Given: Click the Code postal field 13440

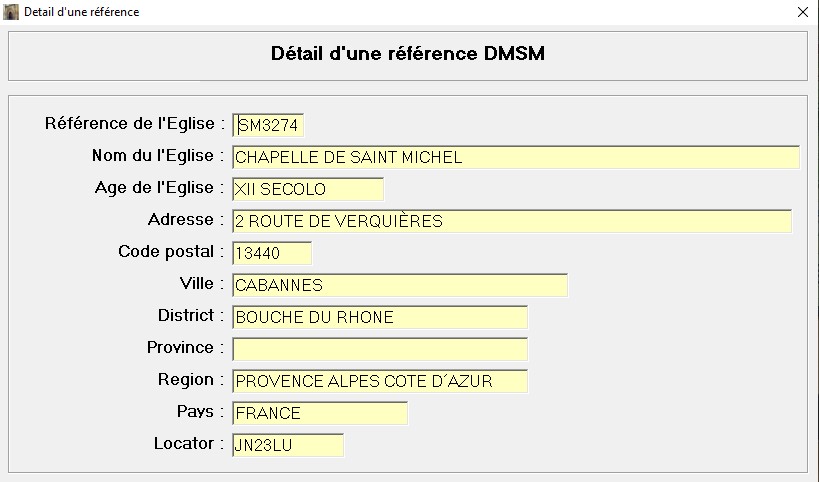Looking at the screenshot, I should [272, 253].
